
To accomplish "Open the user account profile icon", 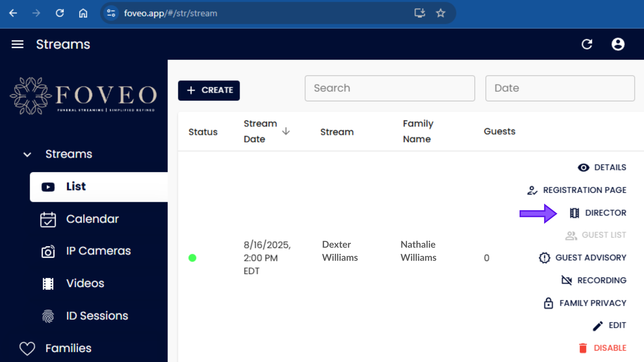I will tap(618, 44).
